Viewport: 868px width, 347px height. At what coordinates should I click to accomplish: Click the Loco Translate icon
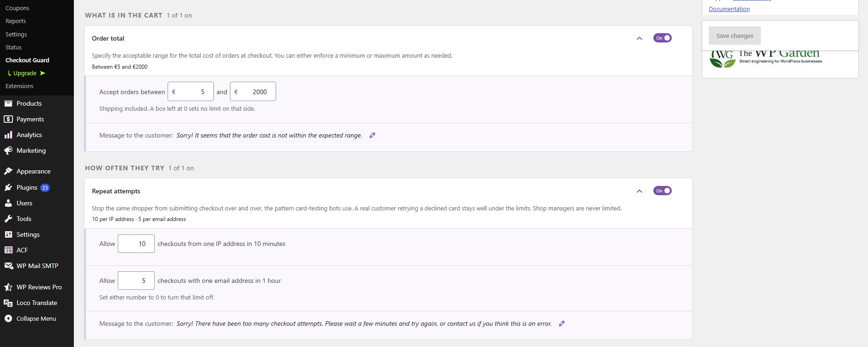pos(8,303)
